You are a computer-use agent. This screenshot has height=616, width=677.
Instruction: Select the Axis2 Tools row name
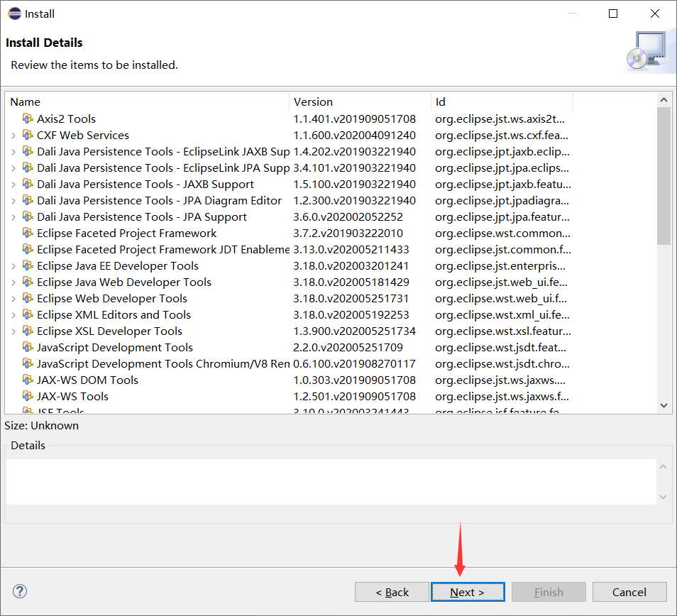[x=66, y=119]
